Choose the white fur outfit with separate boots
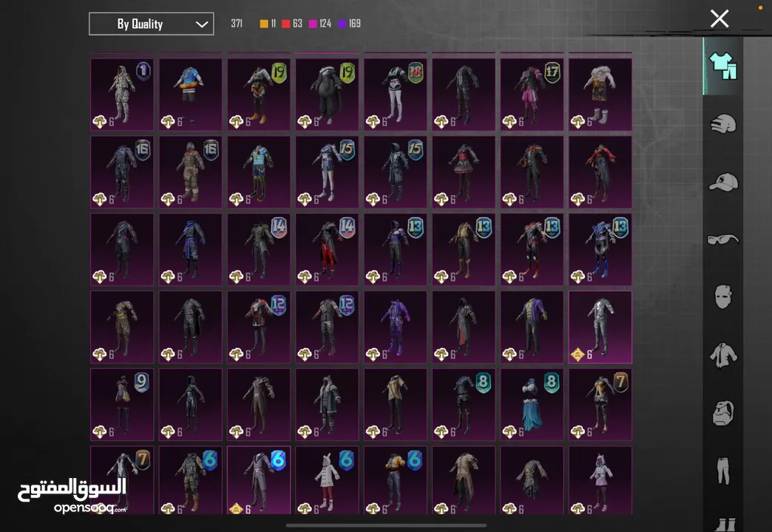772x532 pixels. click(x=600, y=95)
